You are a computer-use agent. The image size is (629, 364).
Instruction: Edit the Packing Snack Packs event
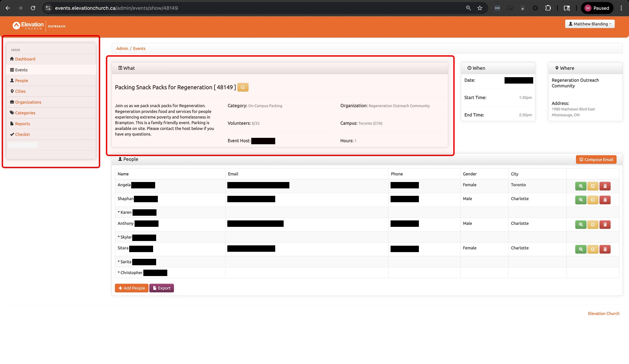coord(243,87)
